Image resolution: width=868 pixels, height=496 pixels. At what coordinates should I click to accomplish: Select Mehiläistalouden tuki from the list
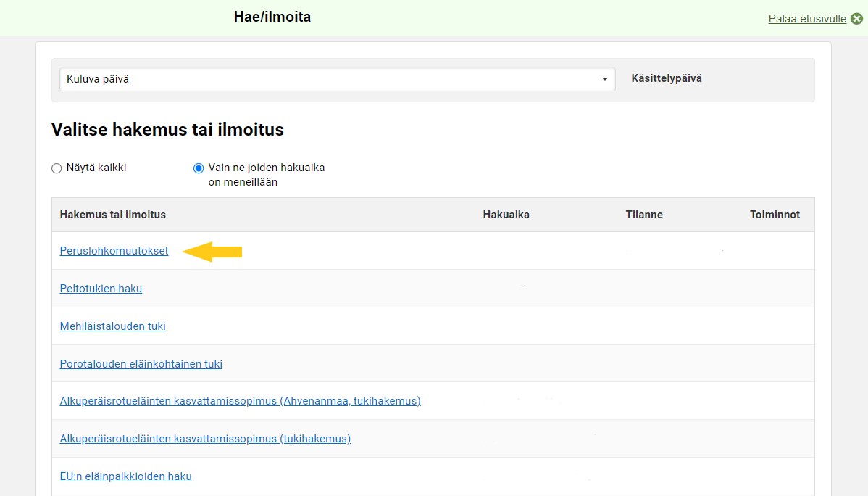coord(112,326)
